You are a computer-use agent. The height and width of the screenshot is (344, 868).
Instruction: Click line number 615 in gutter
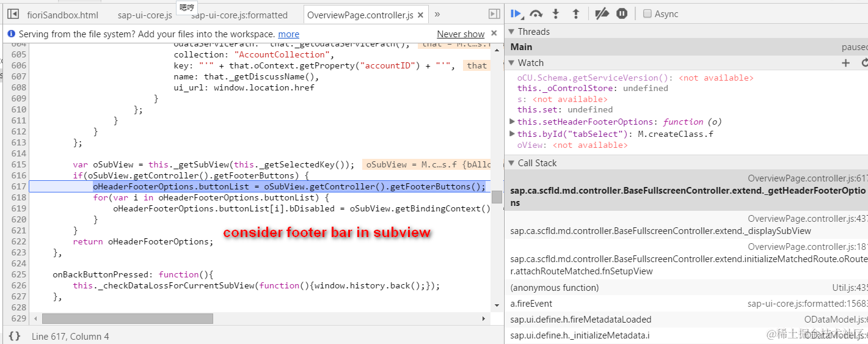(19, 164)
